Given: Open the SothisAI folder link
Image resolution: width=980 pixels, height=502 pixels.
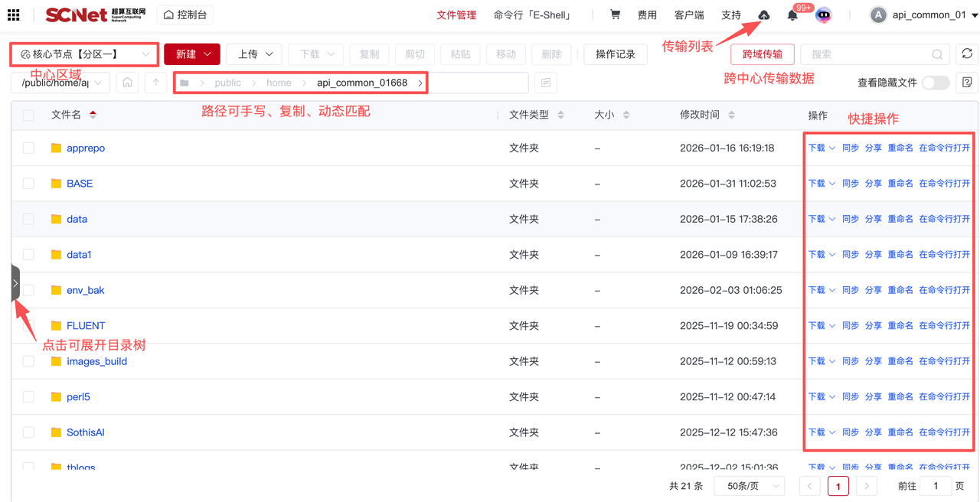Looking at the screenshot, I should pyautogui.click(x=85, y=432).
